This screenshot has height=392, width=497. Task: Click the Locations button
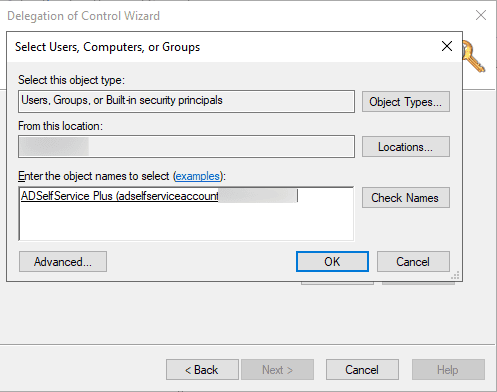point(406,147)
